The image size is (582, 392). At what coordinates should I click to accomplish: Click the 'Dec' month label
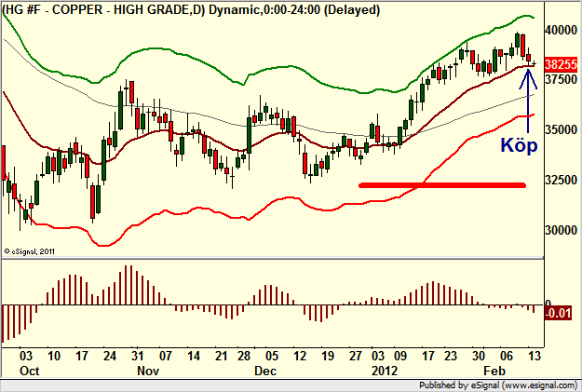[265, 371]
